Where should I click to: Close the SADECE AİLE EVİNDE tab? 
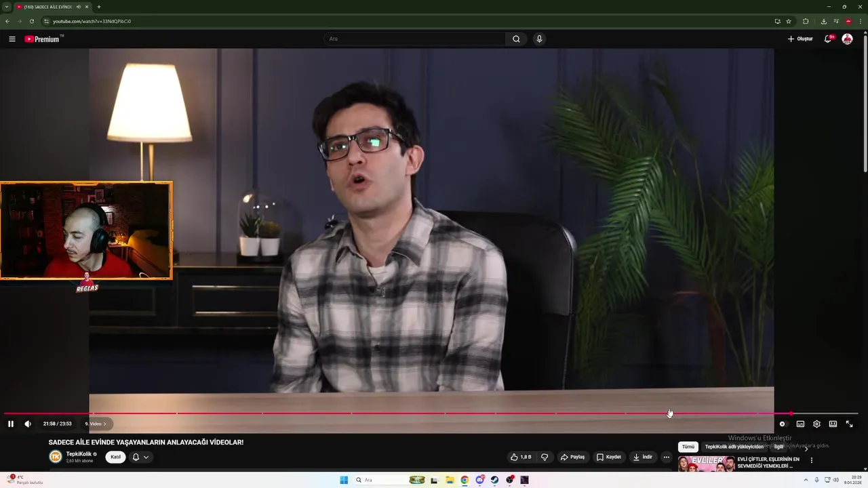point(87,7)
